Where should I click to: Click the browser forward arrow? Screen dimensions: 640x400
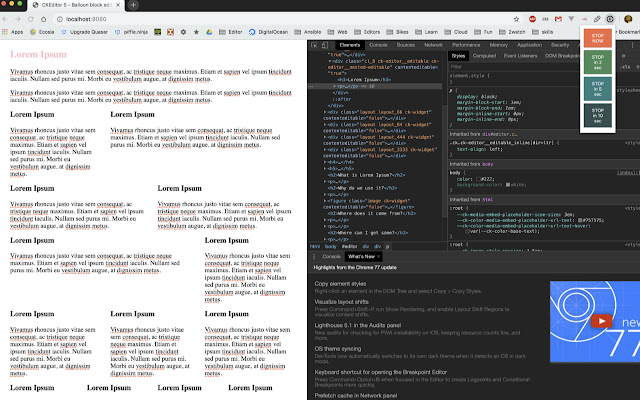[18, 19]
